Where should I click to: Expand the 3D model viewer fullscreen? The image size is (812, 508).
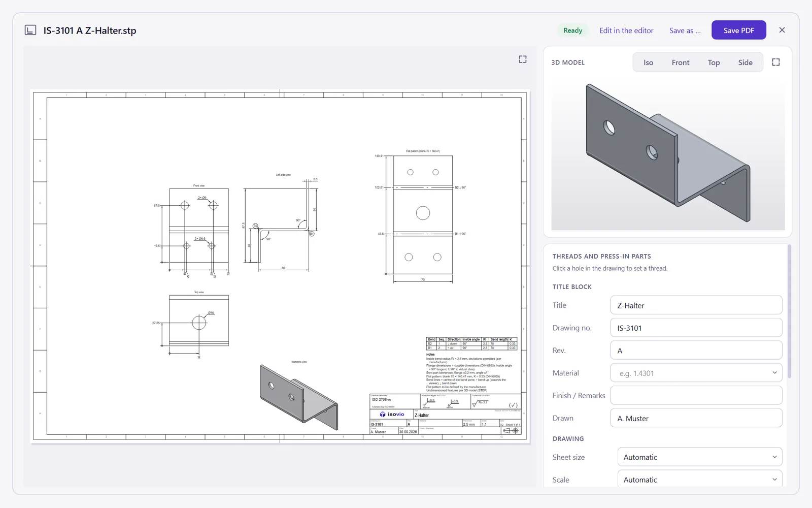775,62
